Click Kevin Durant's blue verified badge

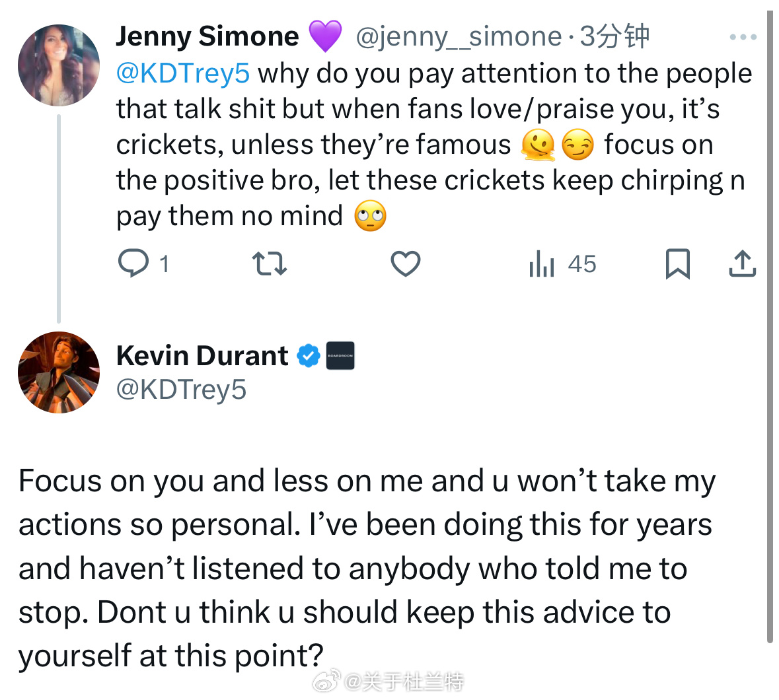[308, 356]
